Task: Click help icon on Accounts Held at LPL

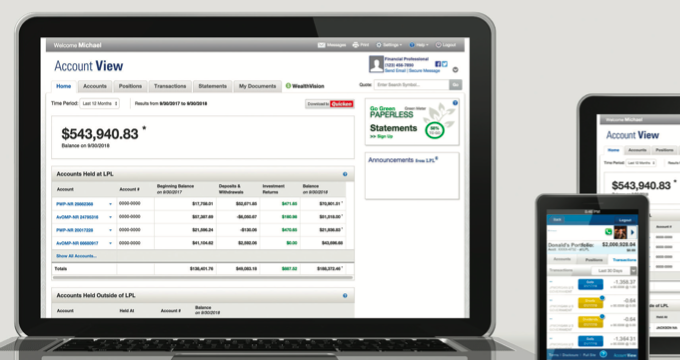Action: [x=345, y=174]
